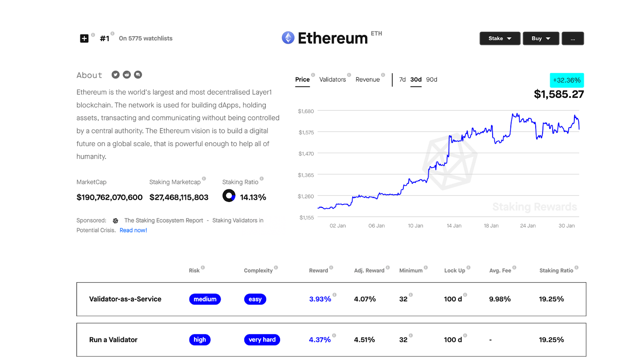Screen dimensions: 644x362
Task: Follow the 'Read now!' sponsored link
Action: (x=133, y=230)
